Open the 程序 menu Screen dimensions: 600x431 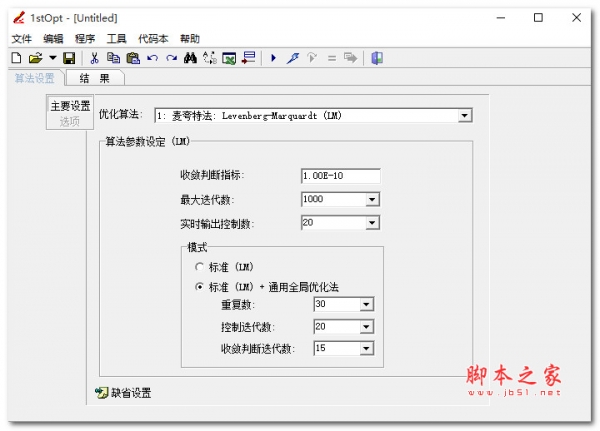(x=85, y=39)
